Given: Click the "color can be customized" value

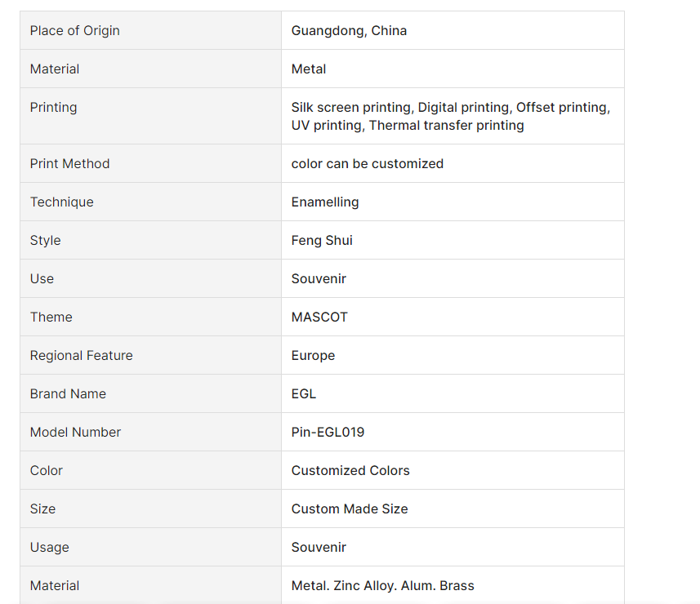Looking at the screenshot, I should coord(367,164).
